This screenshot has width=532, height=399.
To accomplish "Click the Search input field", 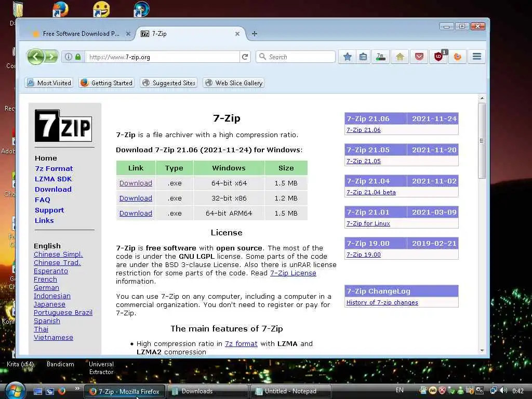I will tap(296, 57).
